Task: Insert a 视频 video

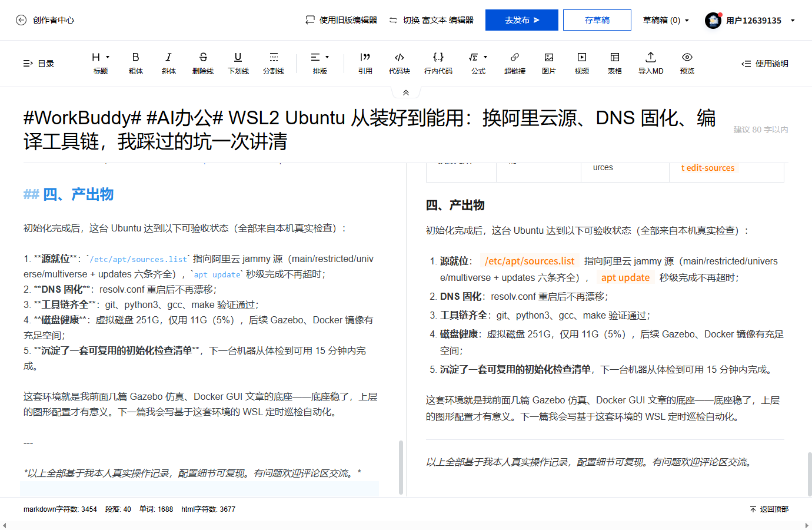Action: tap(582, 63)
